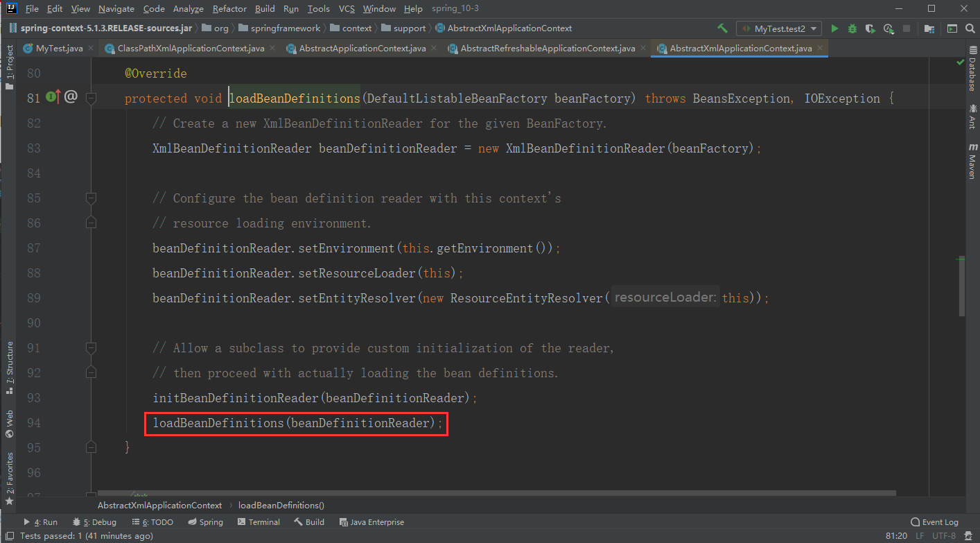Click the UTF-8 encoding indicator

click(x=944, y=536)
